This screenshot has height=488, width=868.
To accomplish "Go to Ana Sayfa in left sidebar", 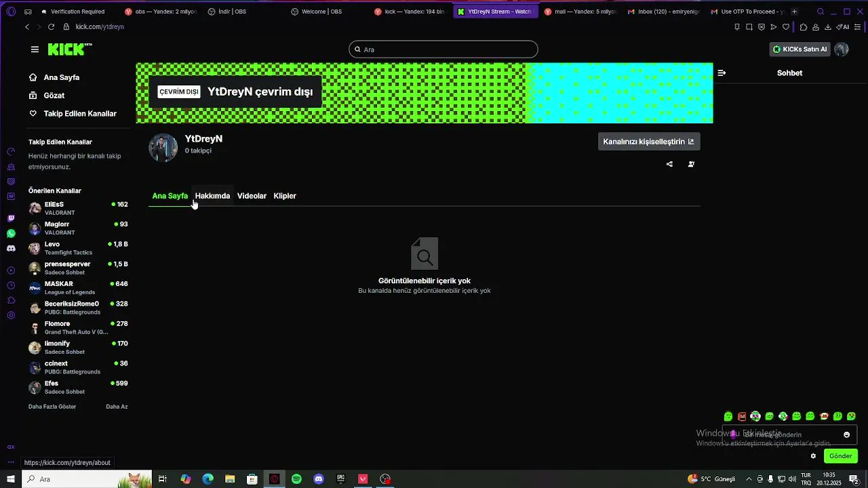I will coord(54,77).
